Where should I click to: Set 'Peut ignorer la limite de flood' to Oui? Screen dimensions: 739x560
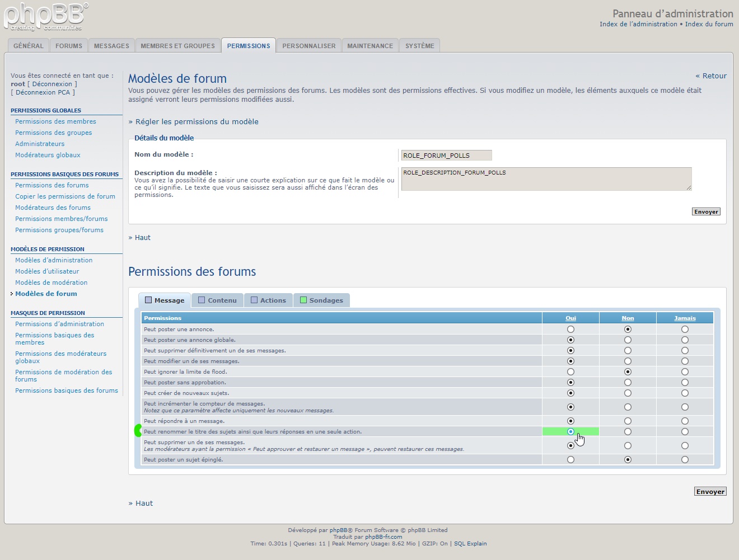pos(570,372)
